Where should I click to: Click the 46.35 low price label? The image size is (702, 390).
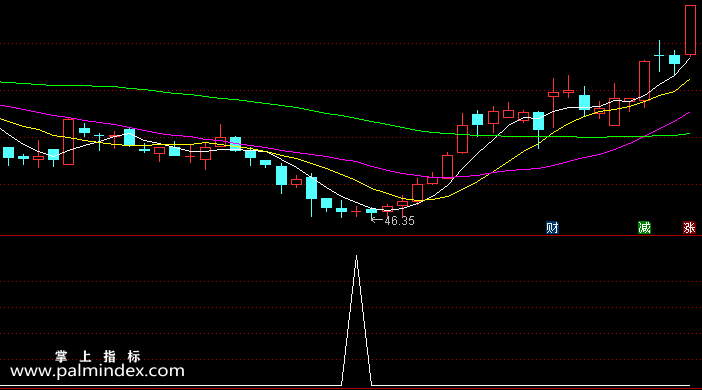point(399,221)
